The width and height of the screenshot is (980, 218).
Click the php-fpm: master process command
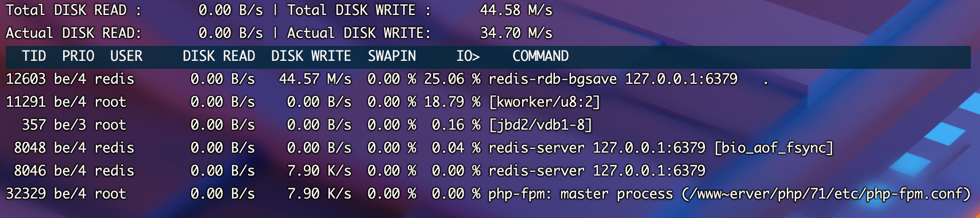730,194
